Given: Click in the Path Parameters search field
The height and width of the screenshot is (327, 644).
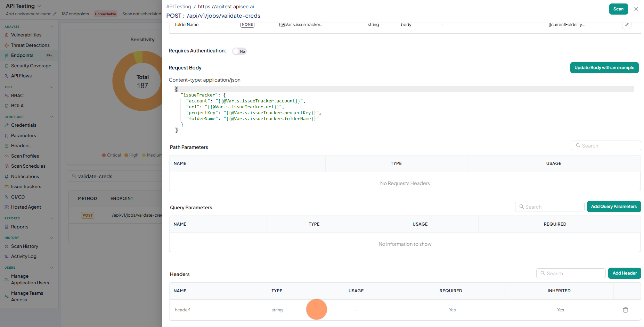Looking at the screenshot, I should (x=606, y=146).
